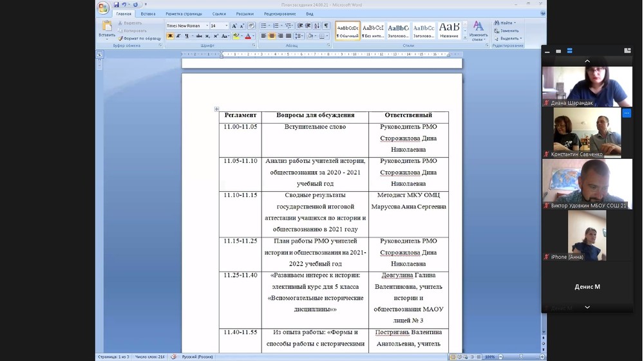Click the Найти button
644x361 pixels.
[506, 23]
